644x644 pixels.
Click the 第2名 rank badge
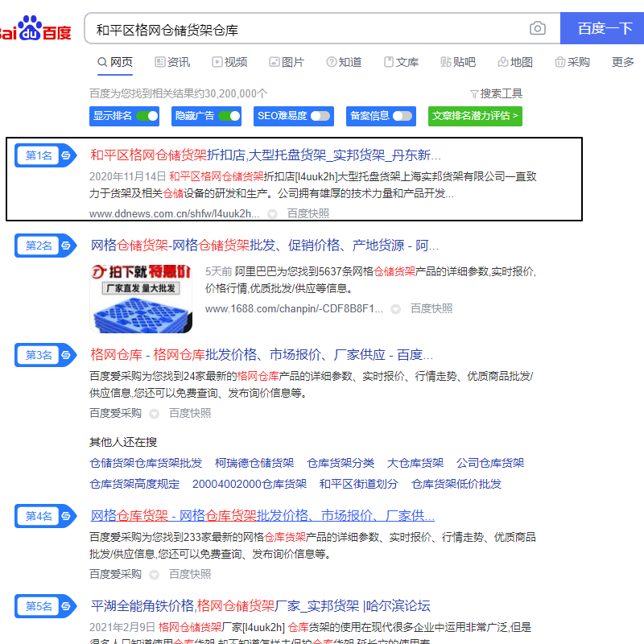click(x=46, y=246)
